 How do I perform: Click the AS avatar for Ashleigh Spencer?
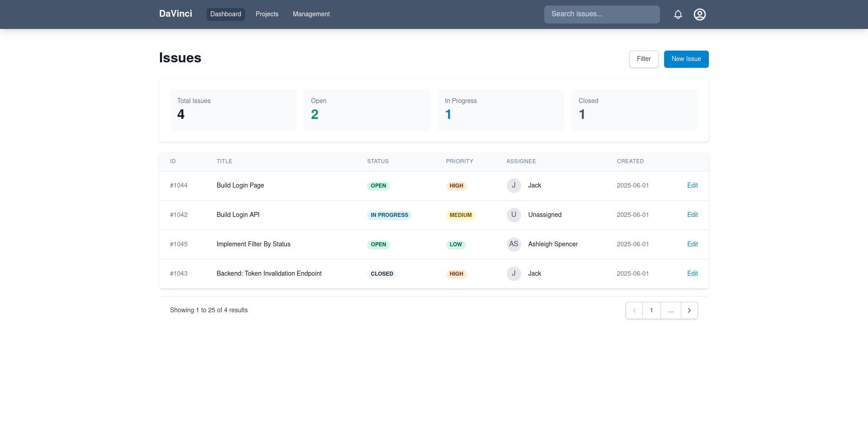(x=514, y=245)
